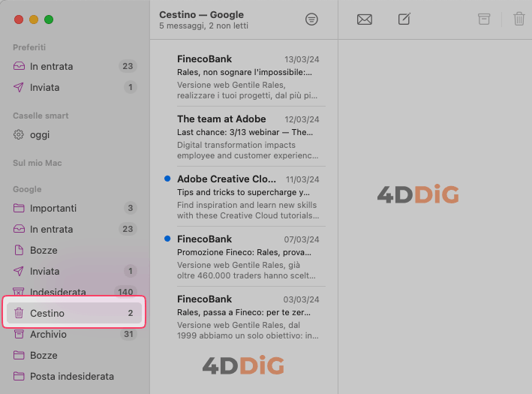Image resolution: width=532 pixels, height=394 pixels.
Task: Click the trash icon beside Cestino
Action: click(x=19, y=313)
